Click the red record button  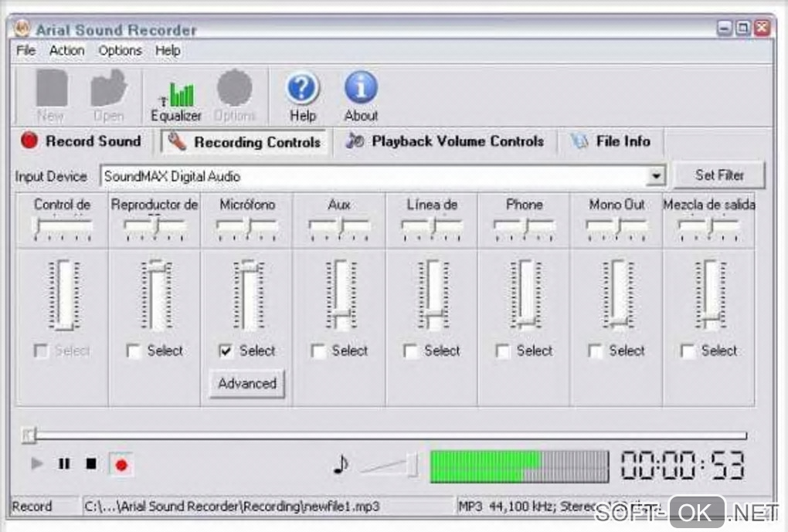tap(121, 465)
